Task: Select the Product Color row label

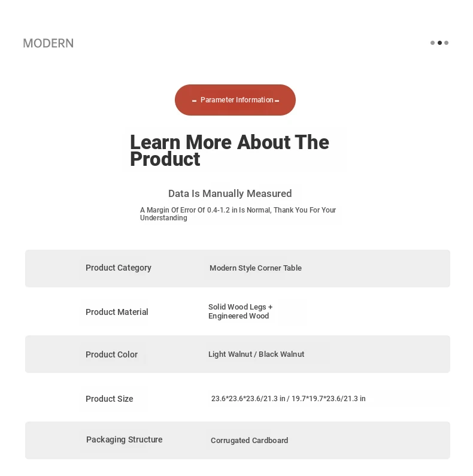Action: pos(112,354)
